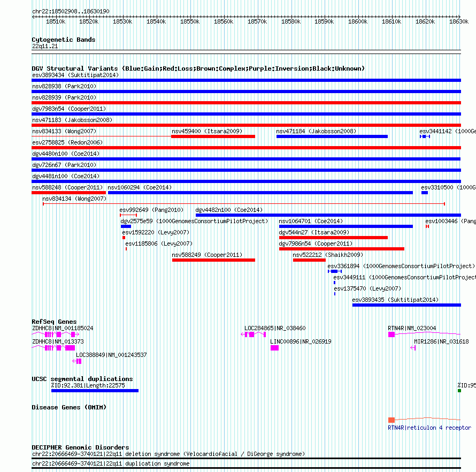The width and height of the screenshot is (476, 472).
Task: Select gene RTN4R|NM_023004 label
Action: (412, 328)
